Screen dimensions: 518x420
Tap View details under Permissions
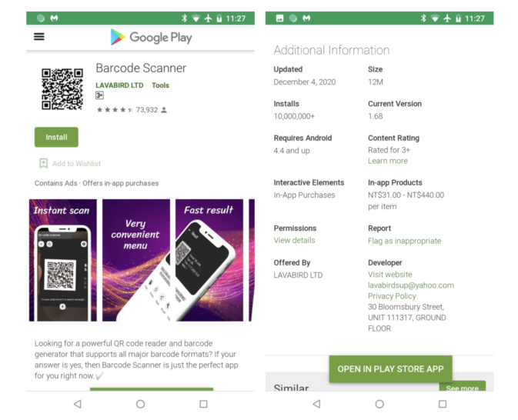coord(294,240)
